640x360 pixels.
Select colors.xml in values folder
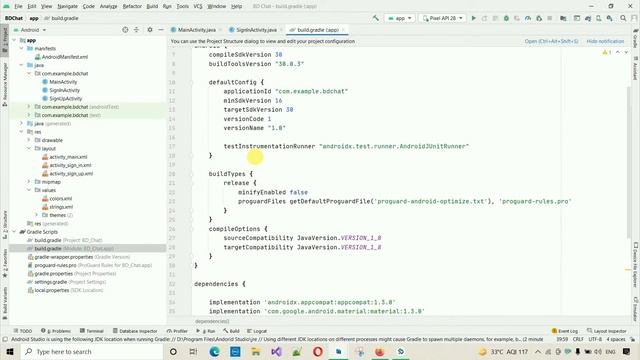click(x=58, y=198)
